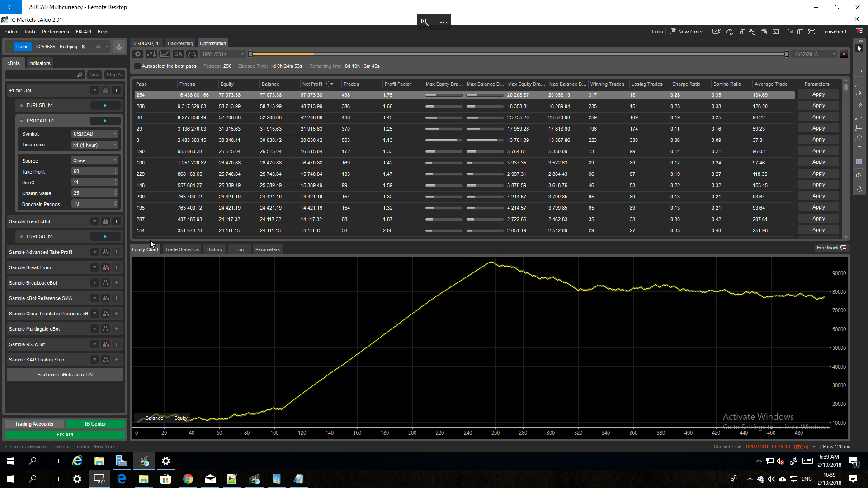Open the Timeframe h1 dropdown

pos(94,145)
